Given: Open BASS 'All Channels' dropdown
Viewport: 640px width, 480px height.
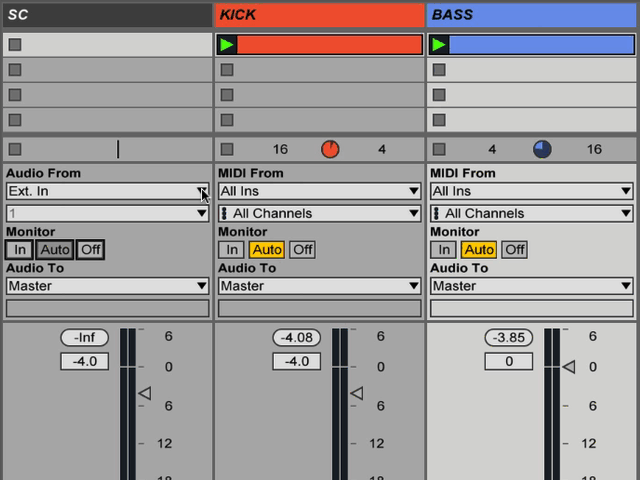Looking at the screenshot, I should click(x=532, y=213).
